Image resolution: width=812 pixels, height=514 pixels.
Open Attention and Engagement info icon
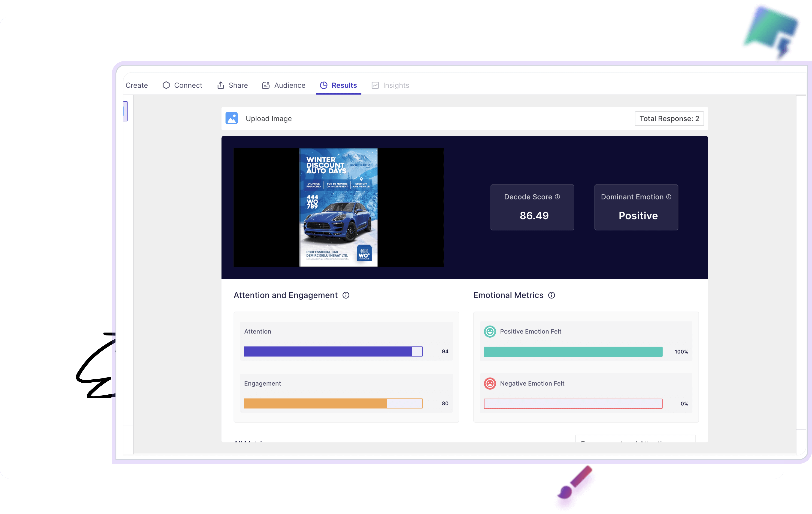coord(346,295)
